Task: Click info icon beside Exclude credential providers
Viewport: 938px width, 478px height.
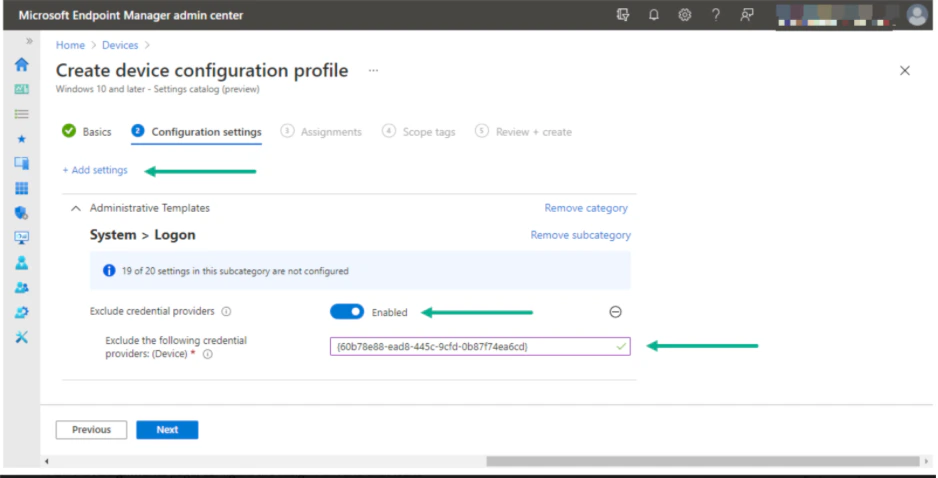Action: click(x=226, y=312)
